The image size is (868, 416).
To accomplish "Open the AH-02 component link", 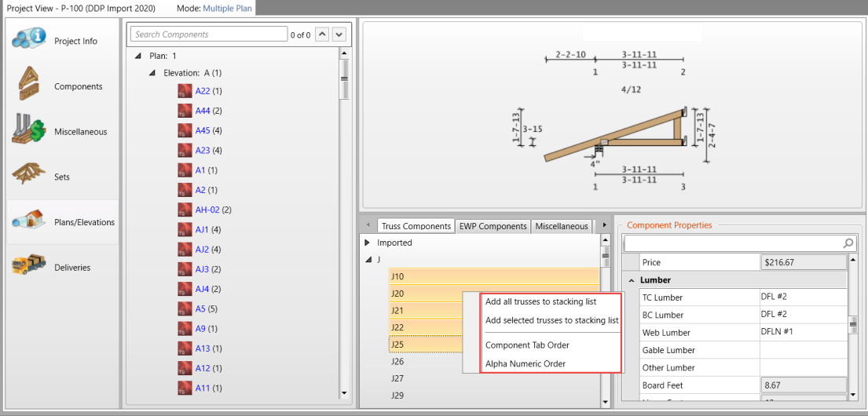I will pos(207,210).
